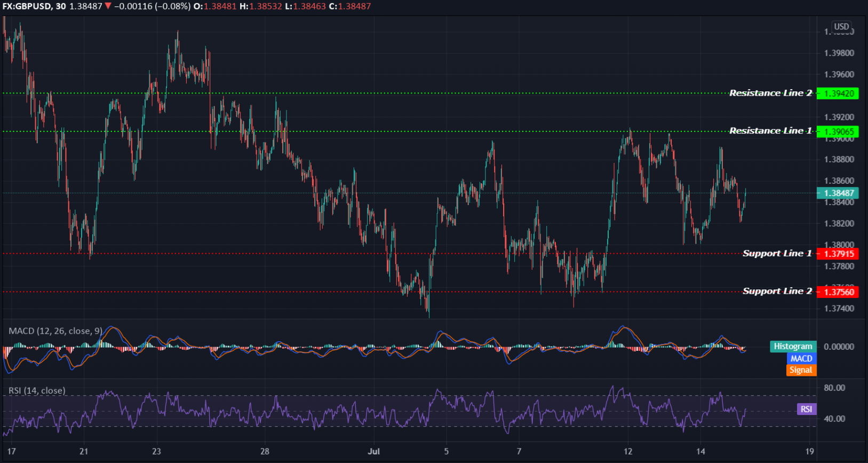Image resolution: width=868 pixels, height=463 pixels.
Task: Click the current price 1.38487 axis label
Action: coord(838,193)
